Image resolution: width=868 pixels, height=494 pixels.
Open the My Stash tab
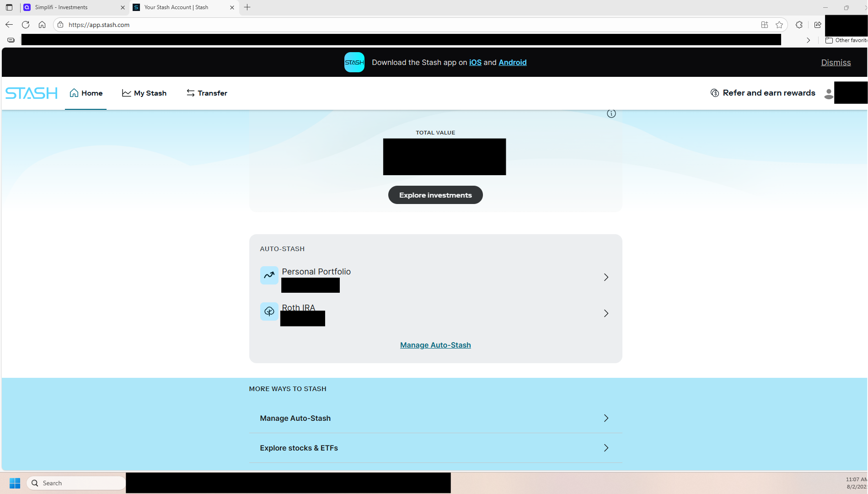144,93
